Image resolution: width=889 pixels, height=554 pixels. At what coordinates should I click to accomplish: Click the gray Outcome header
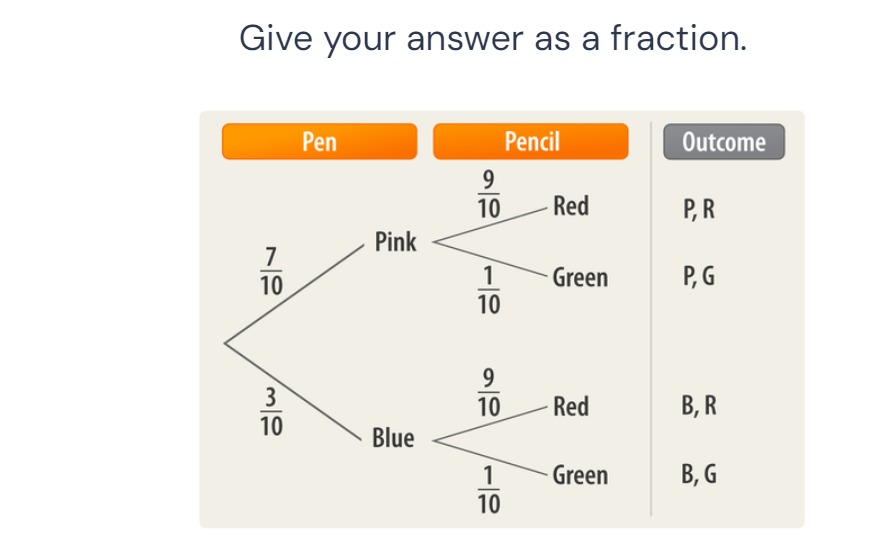[x=724, y=142]
